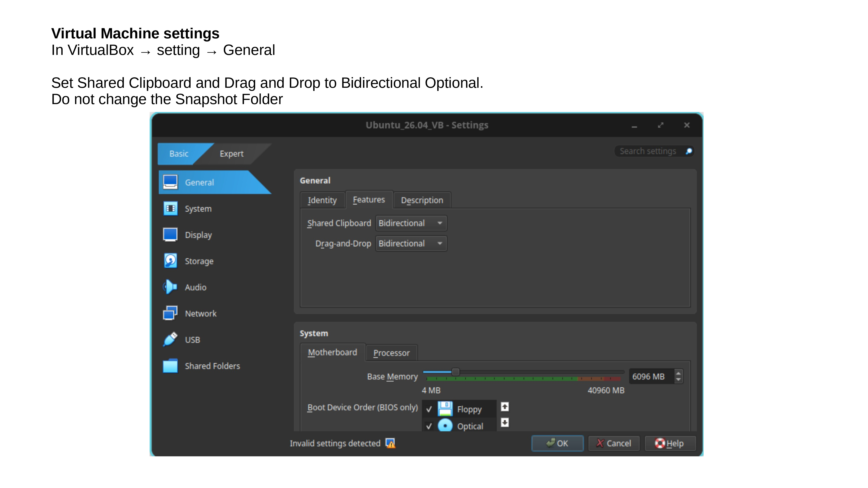Select the Processor tab
Viewport: 868px width, 488px height.
pos(392,353)
